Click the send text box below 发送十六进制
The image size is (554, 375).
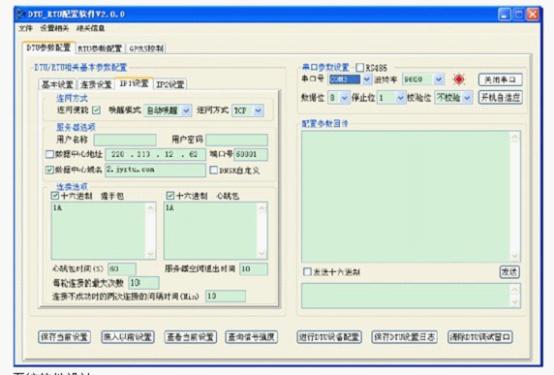[x=406, y=295]
